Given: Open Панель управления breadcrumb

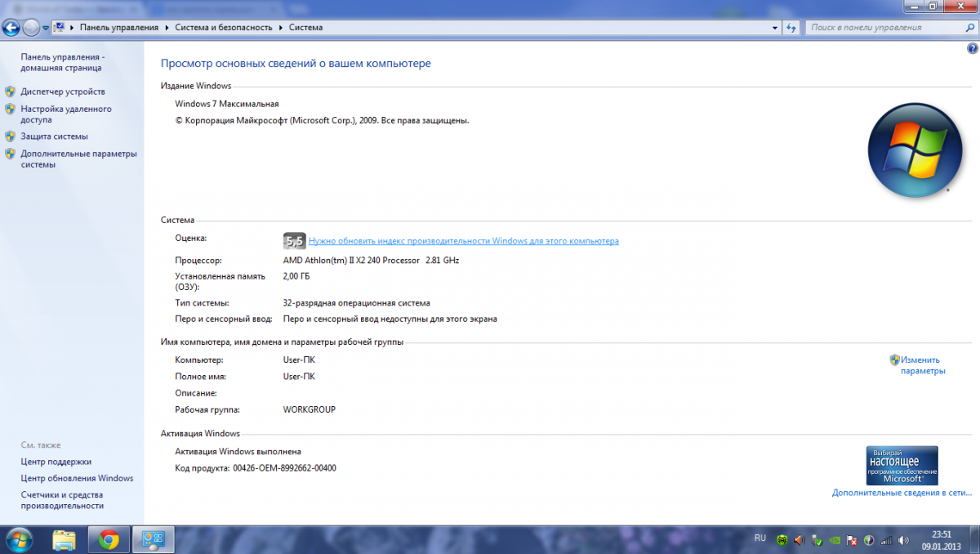Looking at the screenshot, I should tap(119, 28).
